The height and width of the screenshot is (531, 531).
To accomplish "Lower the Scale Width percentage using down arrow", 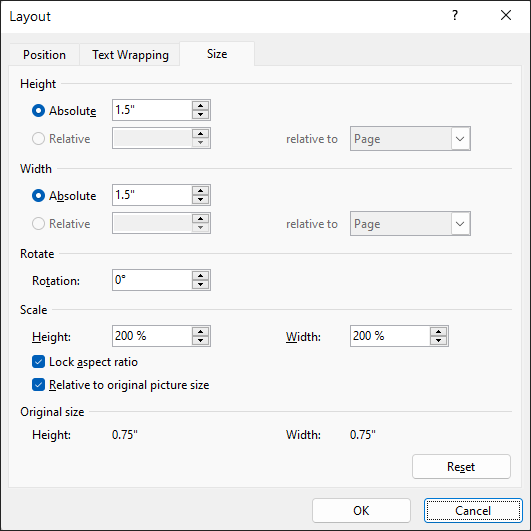I will (x=439, y=340).
